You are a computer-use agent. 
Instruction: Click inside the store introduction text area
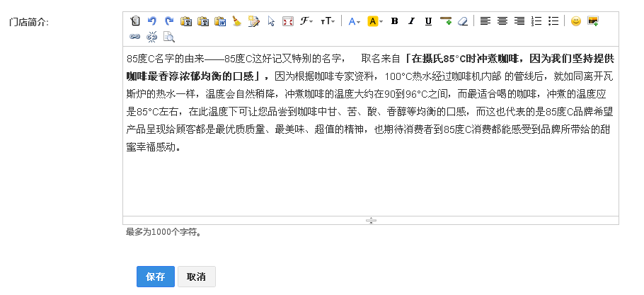pyautogui.click(x=371, y=131)
